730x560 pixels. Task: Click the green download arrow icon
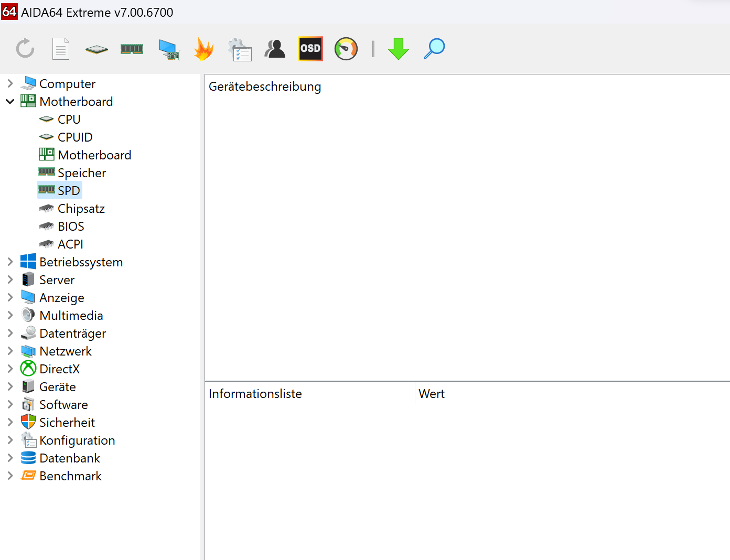399,49
